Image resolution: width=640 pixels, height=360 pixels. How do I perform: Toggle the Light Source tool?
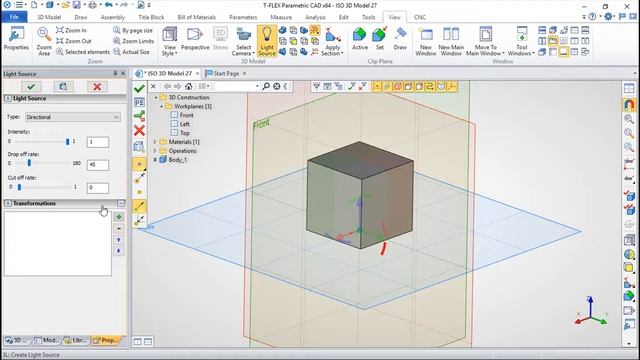(x=267, y=41)
